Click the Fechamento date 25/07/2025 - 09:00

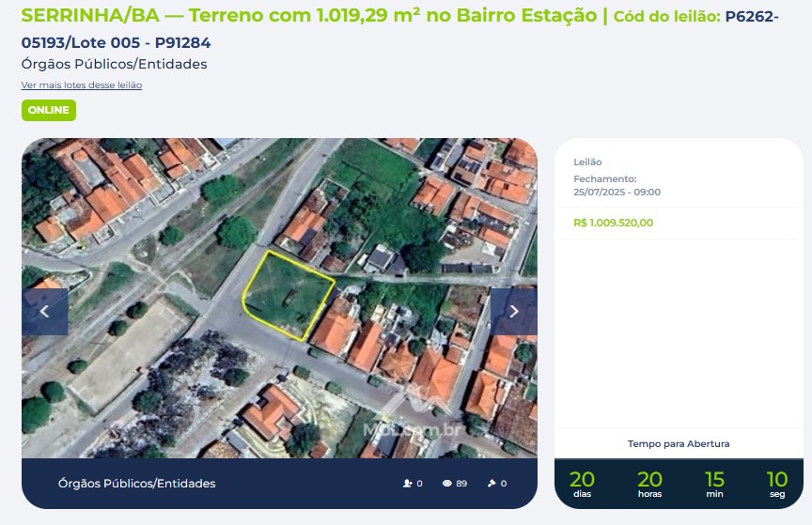pyautogui.click(x=617, y=193)
